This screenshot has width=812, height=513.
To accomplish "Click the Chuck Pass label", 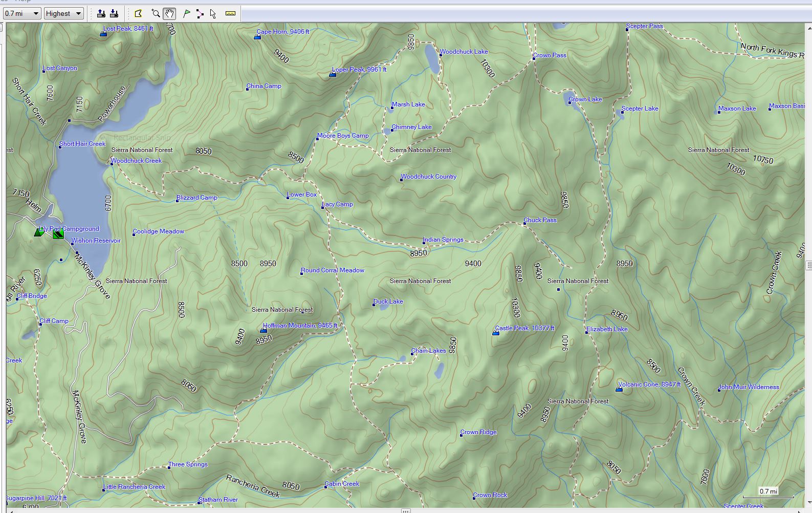I will 540,220.
